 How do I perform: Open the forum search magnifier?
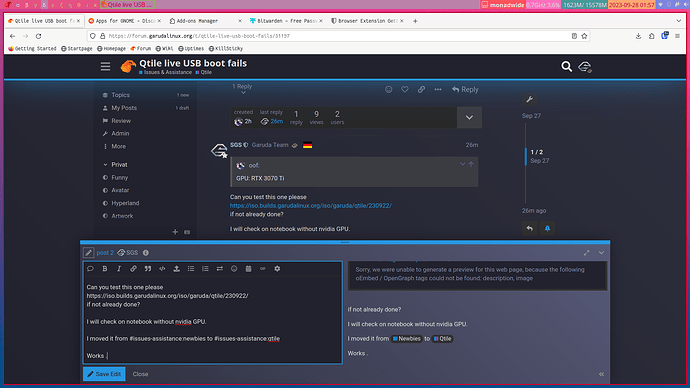(x=566, y=66)
